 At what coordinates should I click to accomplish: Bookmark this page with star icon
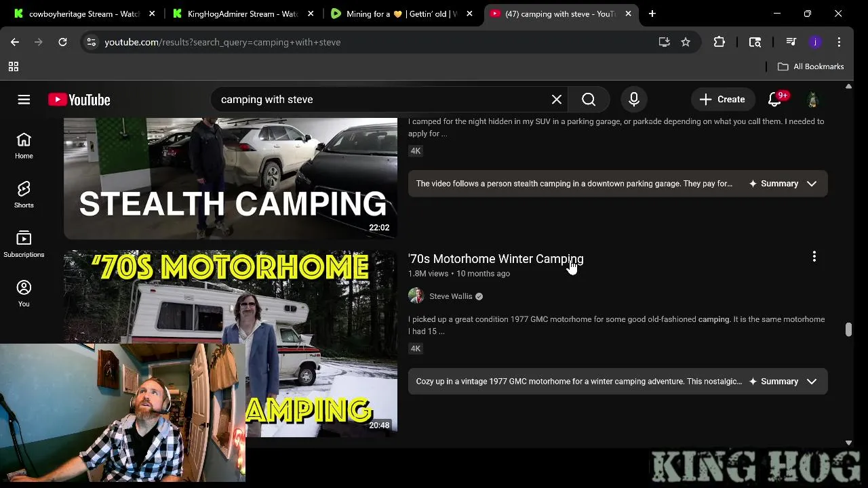tap(686, 42)
